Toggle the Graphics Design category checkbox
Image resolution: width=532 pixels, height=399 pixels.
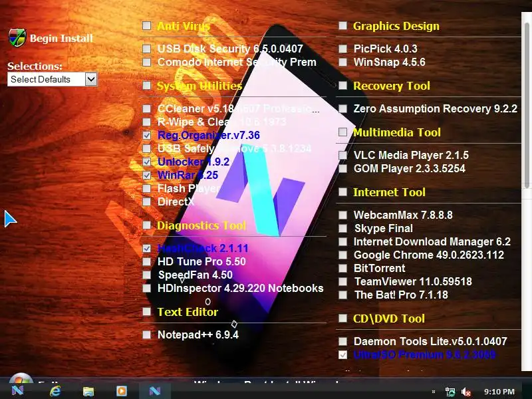[343, 26]
